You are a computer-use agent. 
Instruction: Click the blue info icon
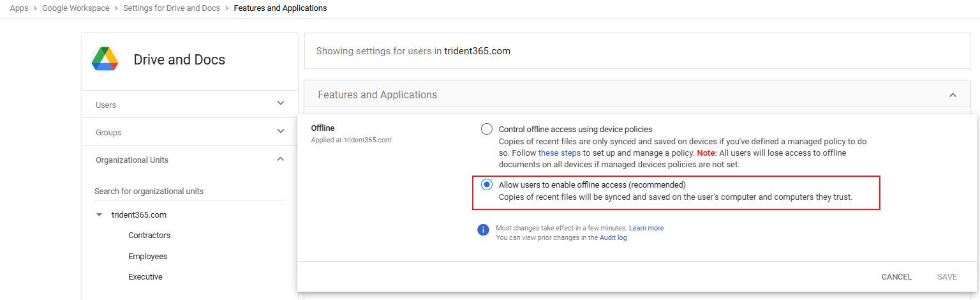(x=484, y=230)
